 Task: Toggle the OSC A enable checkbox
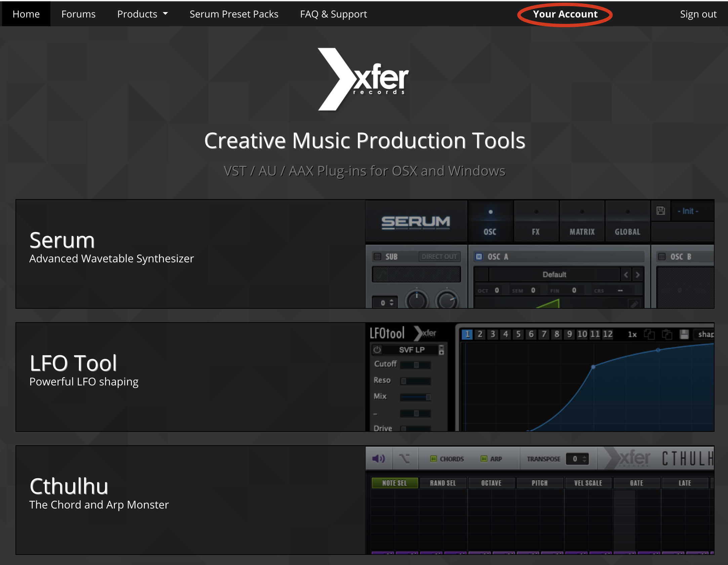(478, 257)
